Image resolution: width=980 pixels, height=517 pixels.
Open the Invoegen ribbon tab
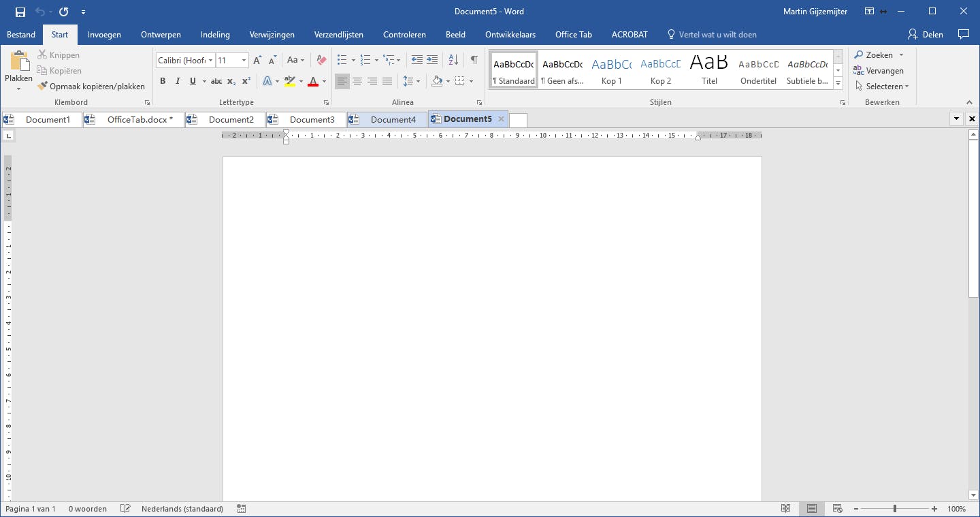[104, 35]
